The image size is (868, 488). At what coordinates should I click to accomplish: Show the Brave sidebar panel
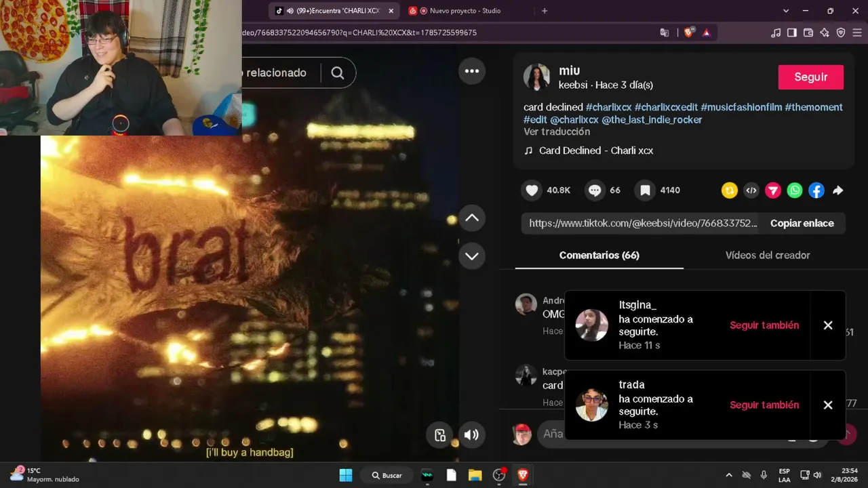click(792, 33)
